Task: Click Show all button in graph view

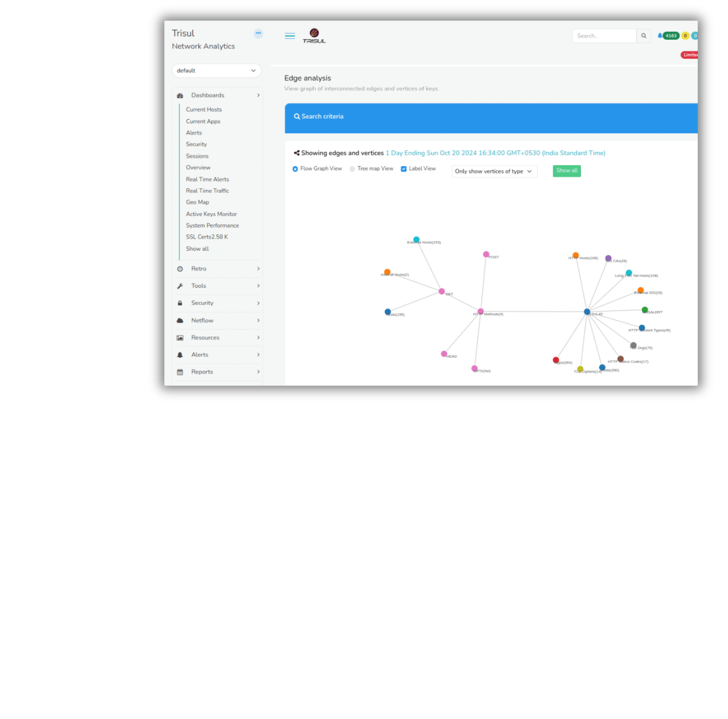Action: pos(567,171)
